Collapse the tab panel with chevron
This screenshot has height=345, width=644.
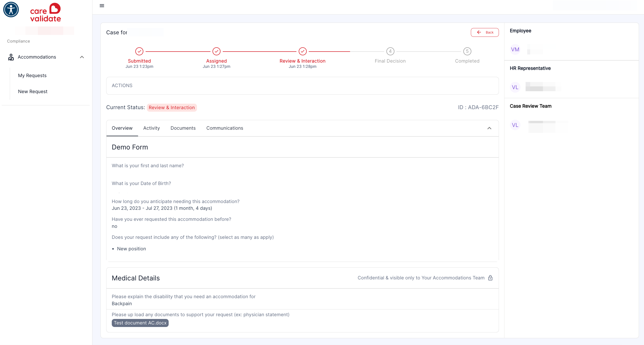pyautogui.click(x=489, y=128)
